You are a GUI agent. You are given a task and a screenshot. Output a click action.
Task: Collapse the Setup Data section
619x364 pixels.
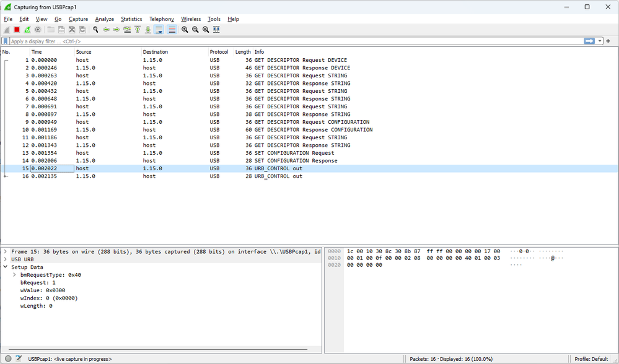coord(6,267)
